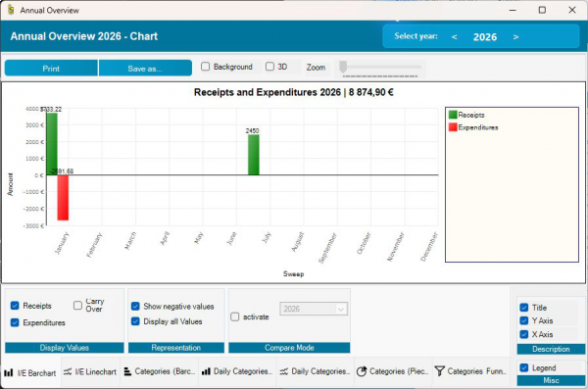Click the December month label
Screen dimensions: 588x389
(x=429, y=247)
